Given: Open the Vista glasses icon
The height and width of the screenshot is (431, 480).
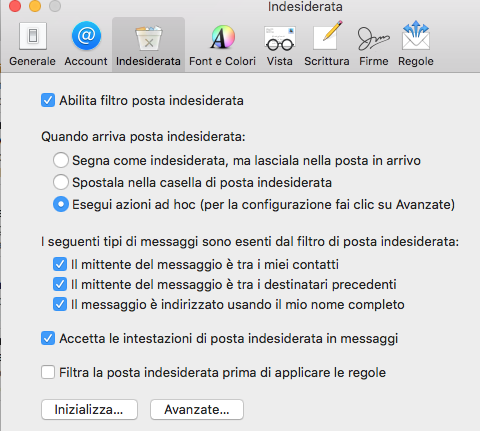Looking at the screenshot, I should pyautogui.click(x=280, y=38).
